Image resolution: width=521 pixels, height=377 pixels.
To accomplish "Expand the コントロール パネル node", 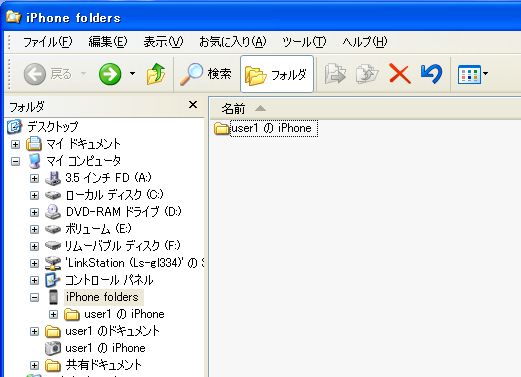I will pos(34,280).
